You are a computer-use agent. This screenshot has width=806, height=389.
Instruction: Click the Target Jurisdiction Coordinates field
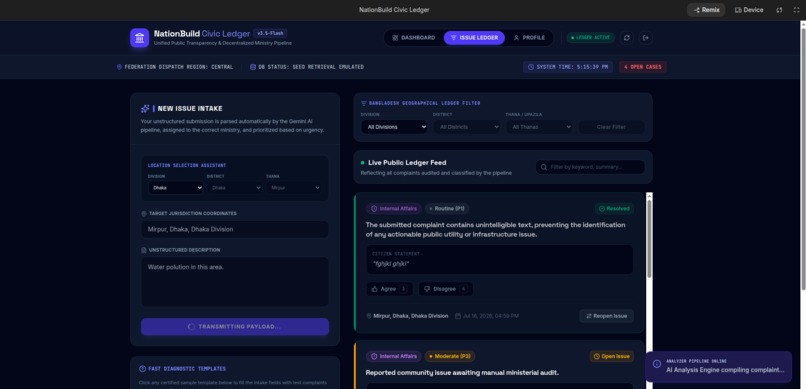[x=235, y=229]
